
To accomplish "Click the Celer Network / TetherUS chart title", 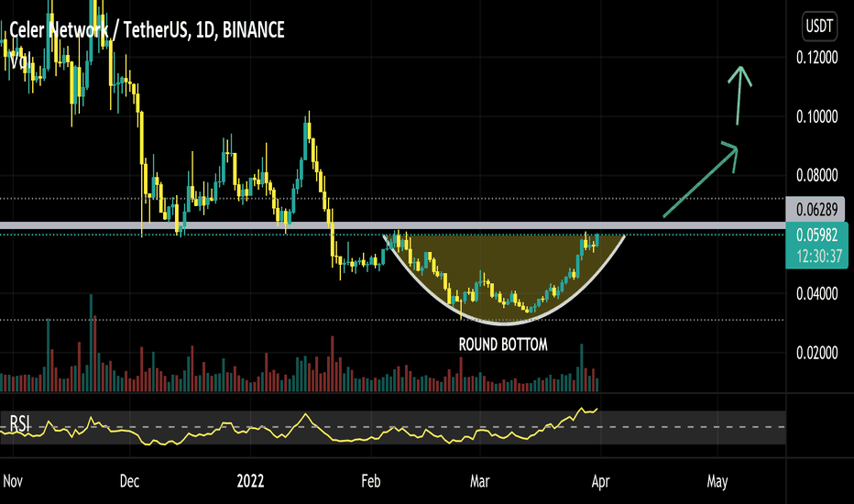I will point(147,30).
